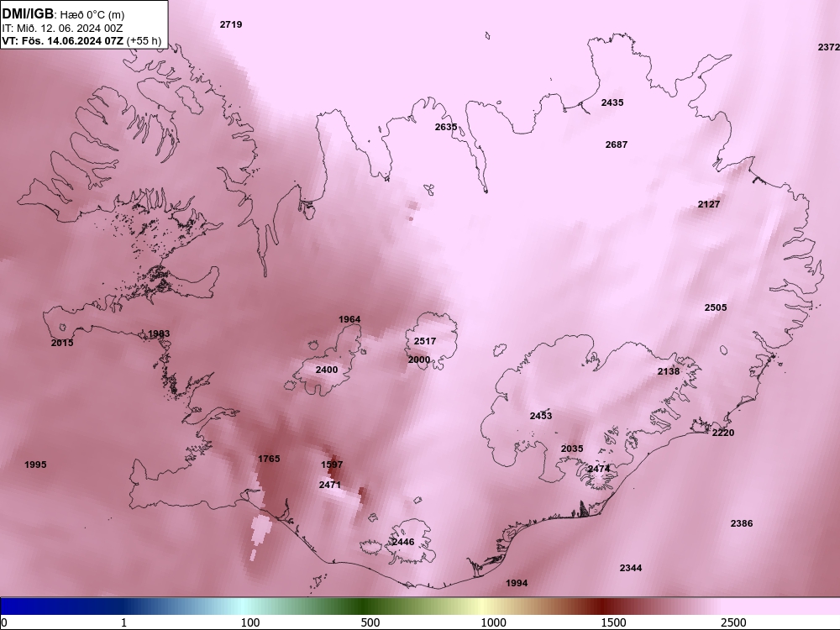Select the 2035 height label
Screen dimensions: 840x630
[x=571, y=449]
